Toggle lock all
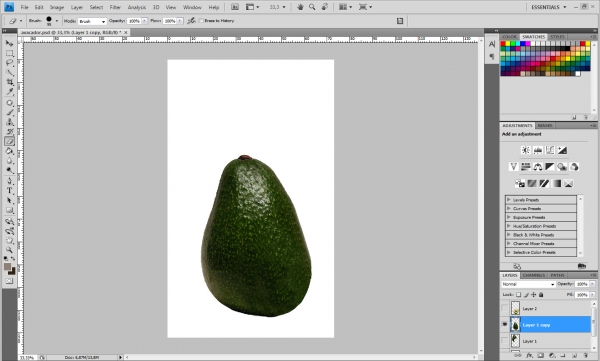Image resolution: width=600 pixels, height=361 pixels. 541,295
